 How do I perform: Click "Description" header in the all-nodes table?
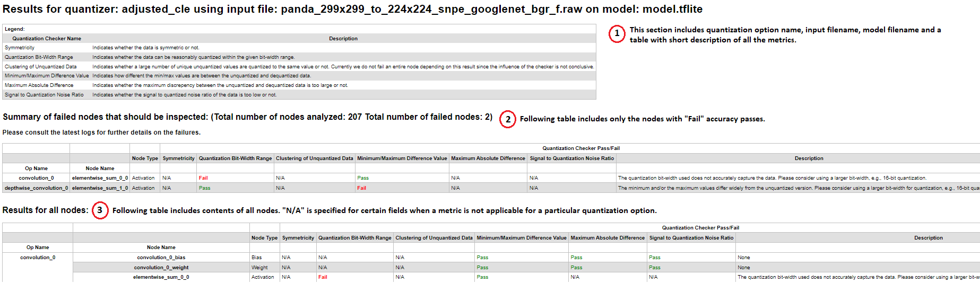coord(929,238)
